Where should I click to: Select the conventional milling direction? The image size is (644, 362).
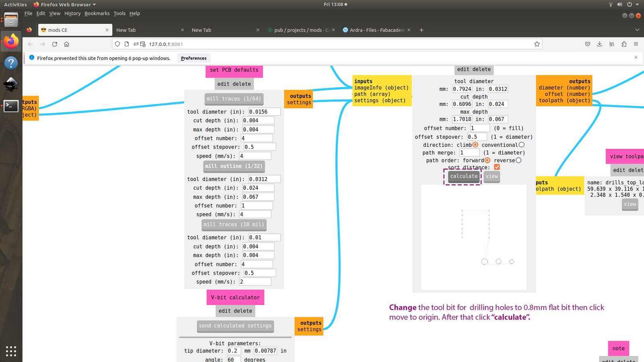pyautogui.click(x=522, y=144)
